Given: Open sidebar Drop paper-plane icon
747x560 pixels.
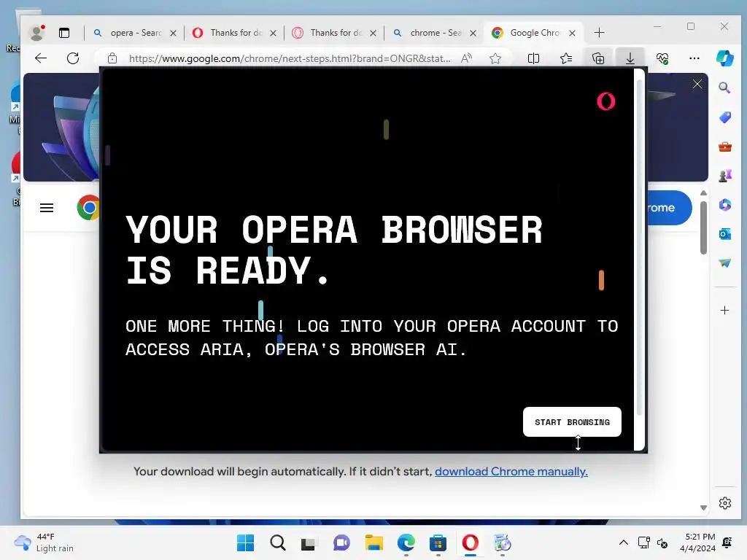Looking at the screenshot, I should pyautogui.click(x=724, y=262).
